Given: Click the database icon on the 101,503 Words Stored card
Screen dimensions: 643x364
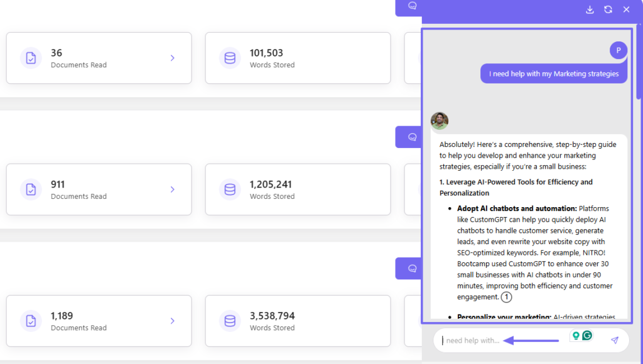Looking at the screenshot, I should (x=230, y=58).
